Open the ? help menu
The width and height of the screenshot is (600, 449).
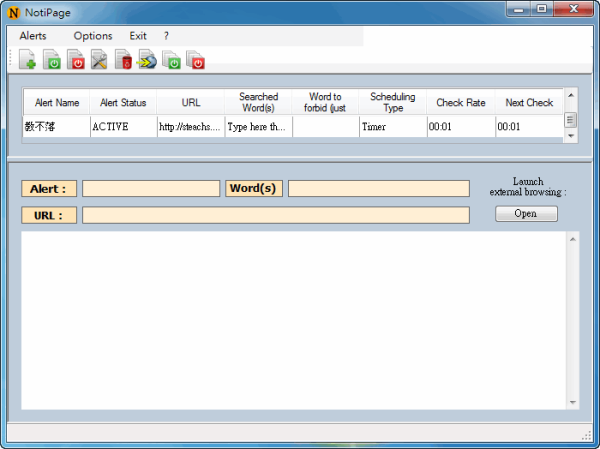(x=166, y=36)
